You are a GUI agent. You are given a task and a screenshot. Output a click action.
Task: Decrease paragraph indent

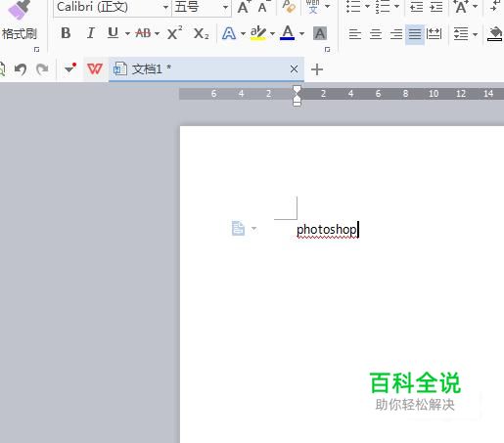tap(417, 7)
